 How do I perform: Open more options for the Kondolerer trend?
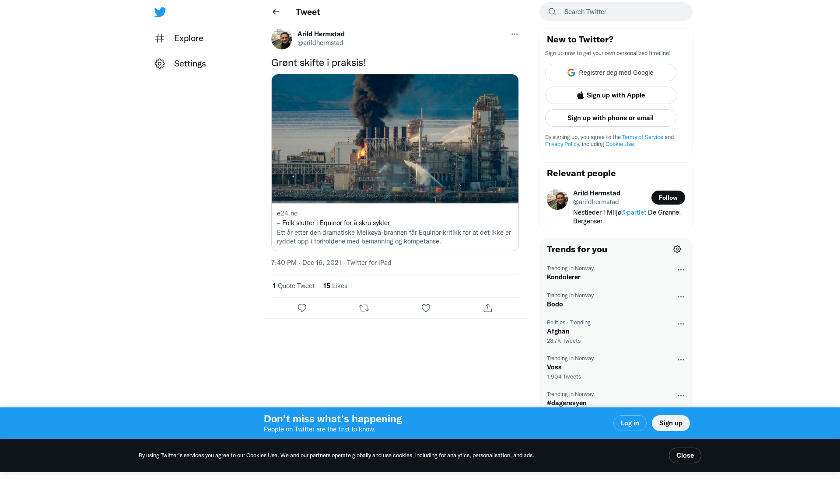coord(681,270)
